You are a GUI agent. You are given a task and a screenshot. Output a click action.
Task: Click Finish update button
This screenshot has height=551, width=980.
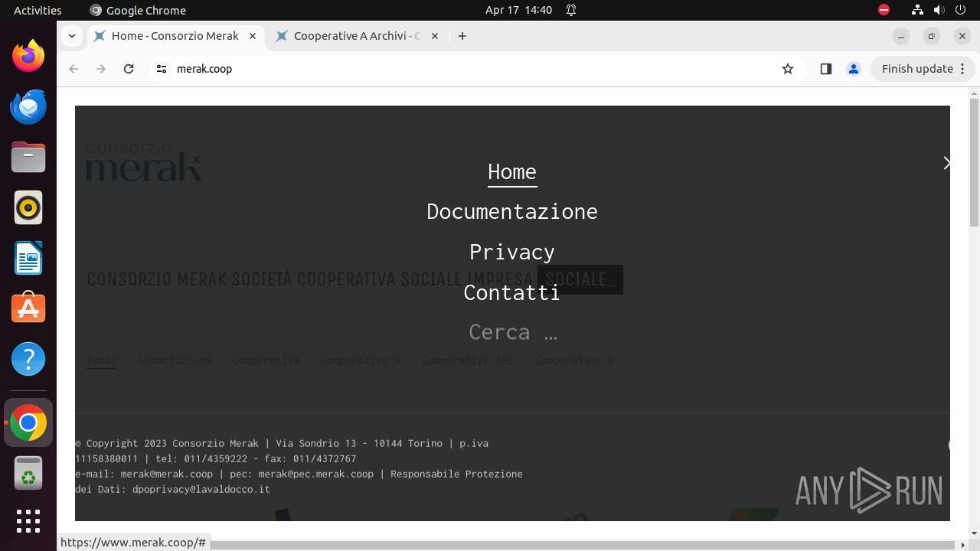point(923,69)
